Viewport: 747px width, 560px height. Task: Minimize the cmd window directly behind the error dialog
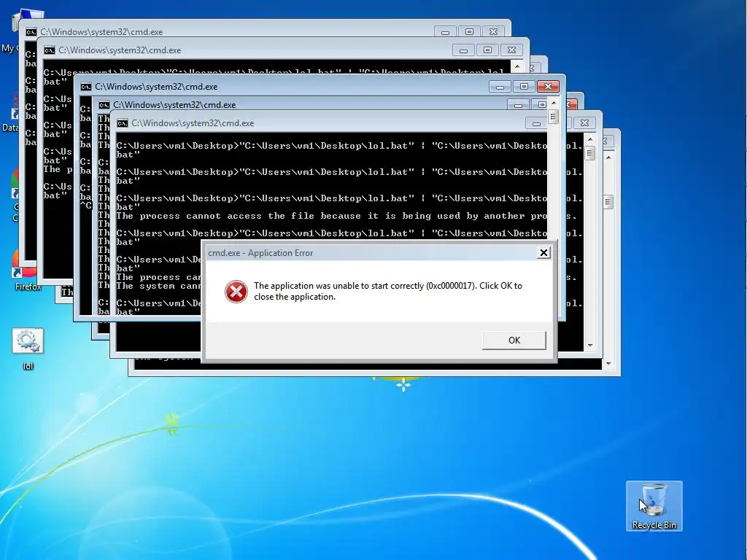coord(536,123)
